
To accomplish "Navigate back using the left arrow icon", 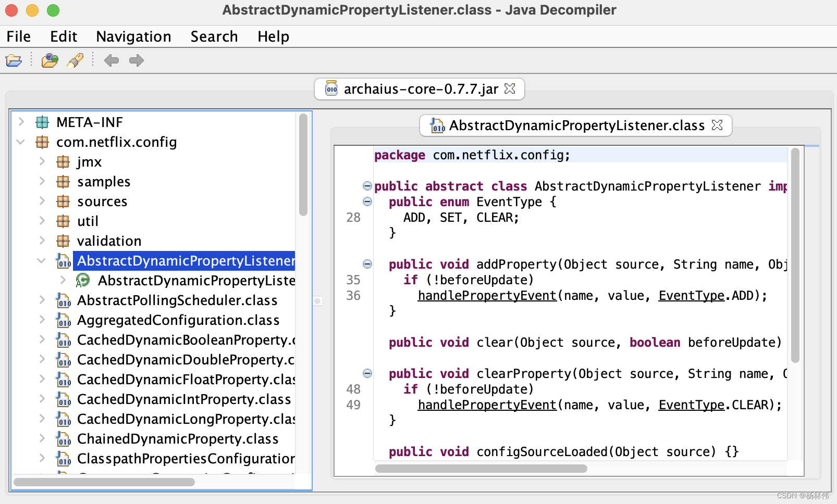I will (111, 60).
